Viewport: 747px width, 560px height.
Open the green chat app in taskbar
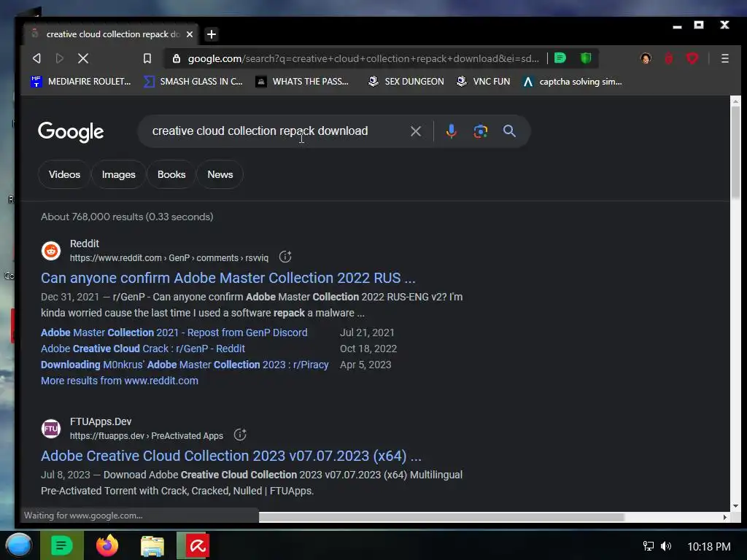click(x=62, y=545)
